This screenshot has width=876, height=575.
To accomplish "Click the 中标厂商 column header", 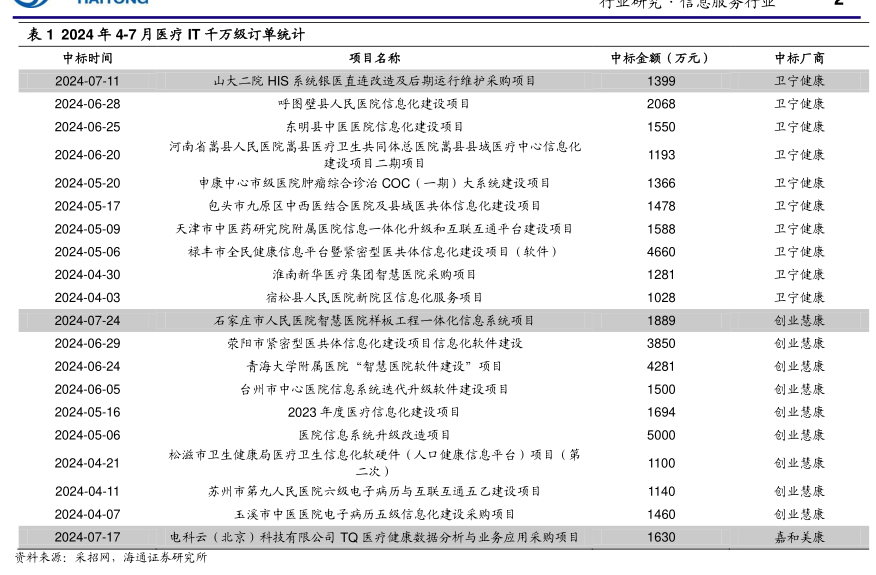I will tap(799, 58).
